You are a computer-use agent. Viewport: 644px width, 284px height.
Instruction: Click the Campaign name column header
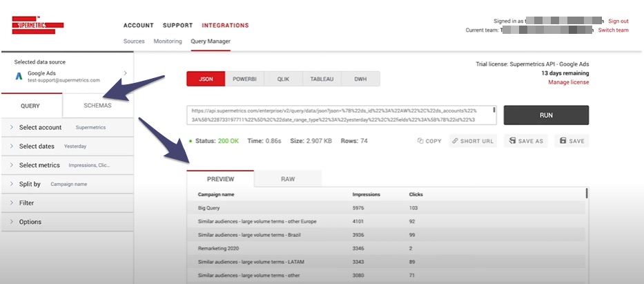[x=216, y=194]
